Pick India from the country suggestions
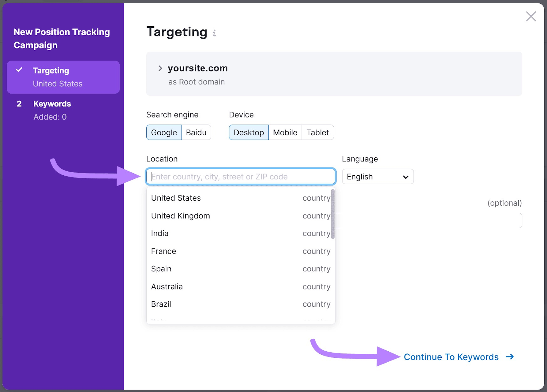 [x=160, y=233]
